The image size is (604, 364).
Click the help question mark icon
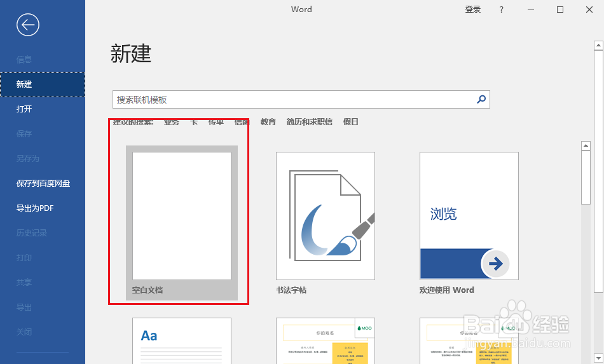pyautogui.click(x=501, y=10)
